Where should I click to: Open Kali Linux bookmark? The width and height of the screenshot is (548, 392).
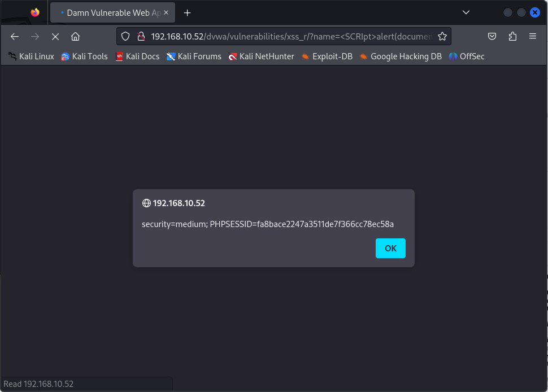[31, 56]
